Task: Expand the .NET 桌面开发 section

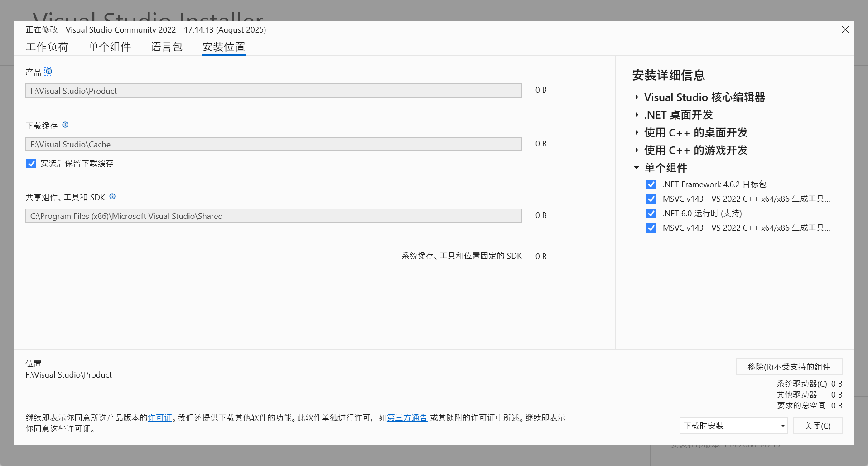Action: point(637,115)
